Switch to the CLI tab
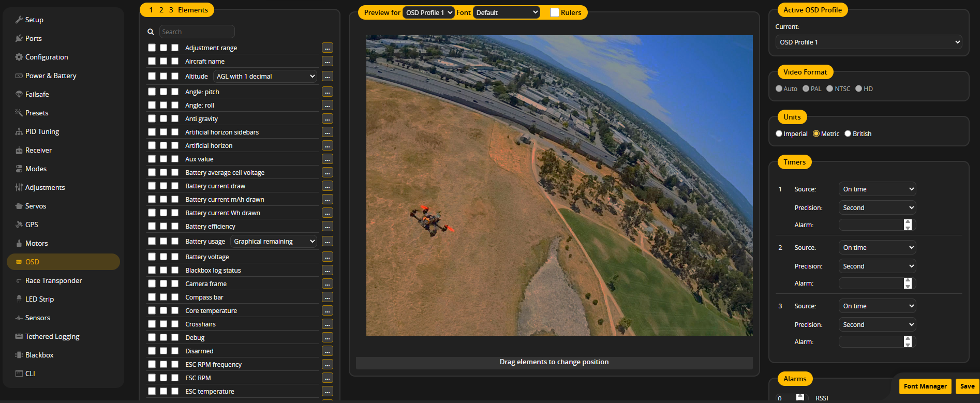The height and width of the screenshot is (403, 980). tap(30, 374)
